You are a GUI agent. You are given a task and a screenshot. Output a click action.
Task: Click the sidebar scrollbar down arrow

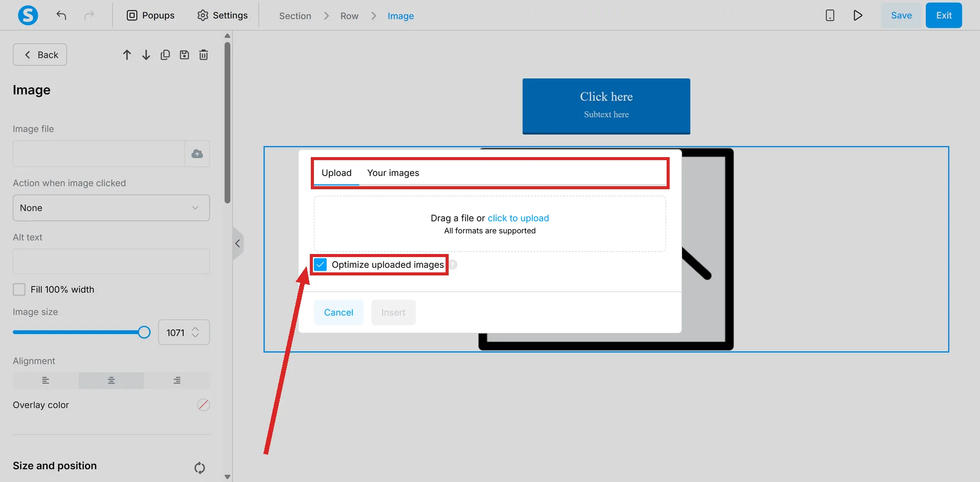(x=228, y=477)
